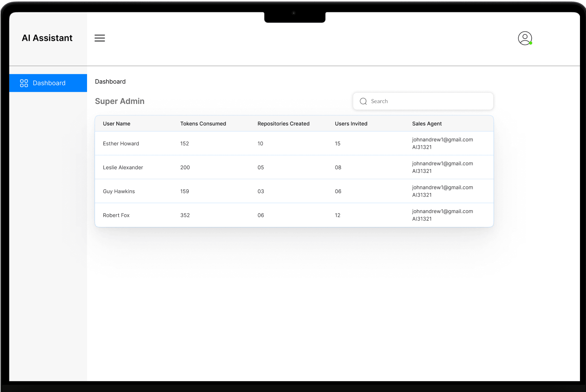
Task: Open the hamburger menu icon
Action: click(100, 38)
